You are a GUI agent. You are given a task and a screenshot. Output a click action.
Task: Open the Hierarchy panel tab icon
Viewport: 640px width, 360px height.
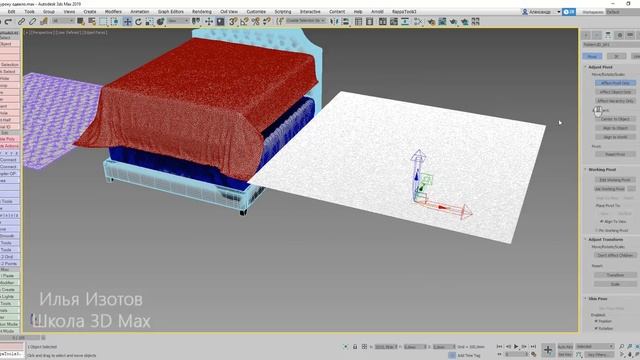(x=608, y=35)
